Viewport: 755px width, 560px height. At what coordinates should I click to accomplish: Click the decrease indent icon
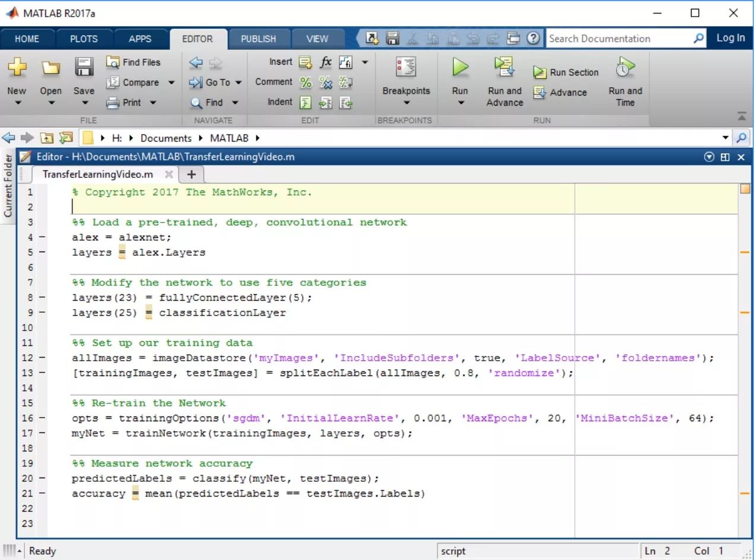tap(345, 103)
